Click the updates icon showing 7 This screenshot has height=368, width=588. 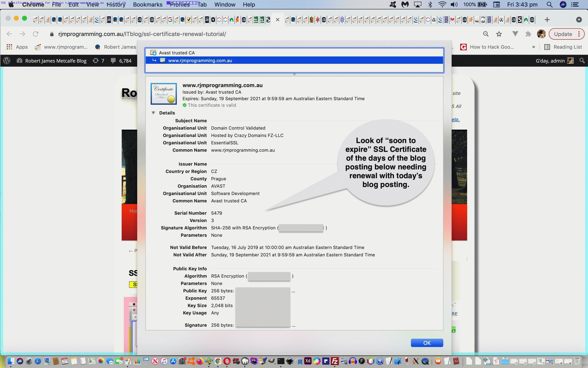coord(98,61)
